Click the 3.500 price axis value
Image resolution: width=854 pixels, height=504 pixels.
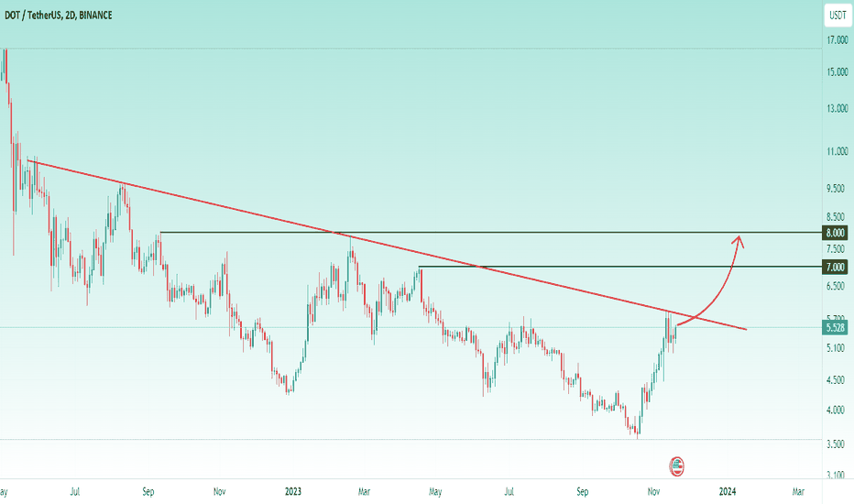click(x=836, y=444)
